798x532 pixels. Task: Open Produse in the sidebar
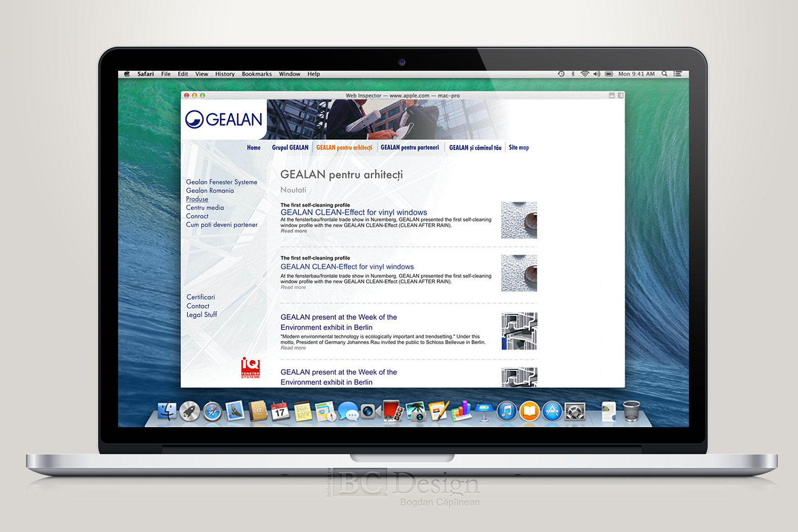pos(197,199)
